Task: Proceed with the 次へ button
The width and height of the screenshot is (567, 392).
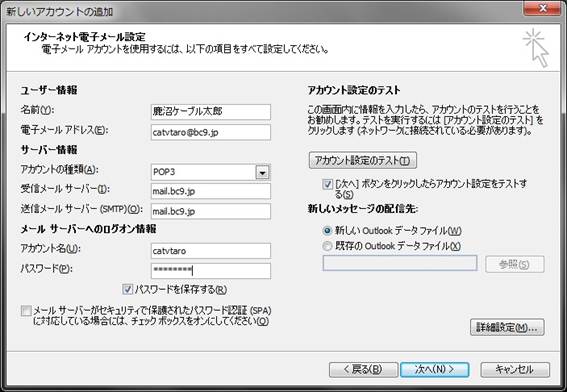Action: [435, 370]
